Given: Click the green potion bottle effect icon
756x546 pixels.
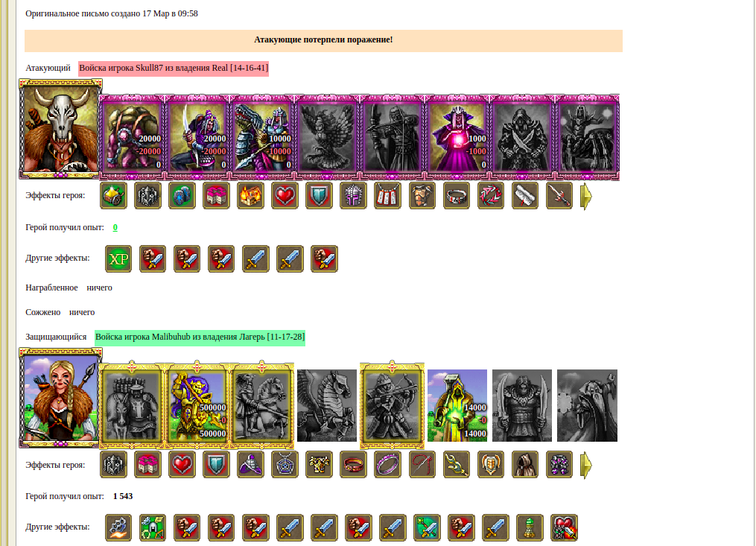Looking at the screenshot, I should 530,527.
